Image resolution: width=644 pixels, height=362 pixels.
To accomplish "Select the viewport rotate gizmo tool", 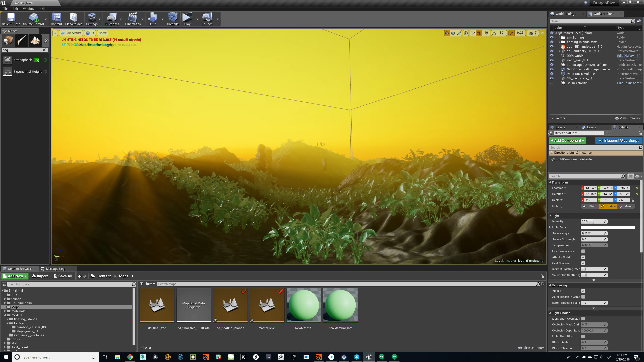I will pyautogui.click(x=453, y=33).
